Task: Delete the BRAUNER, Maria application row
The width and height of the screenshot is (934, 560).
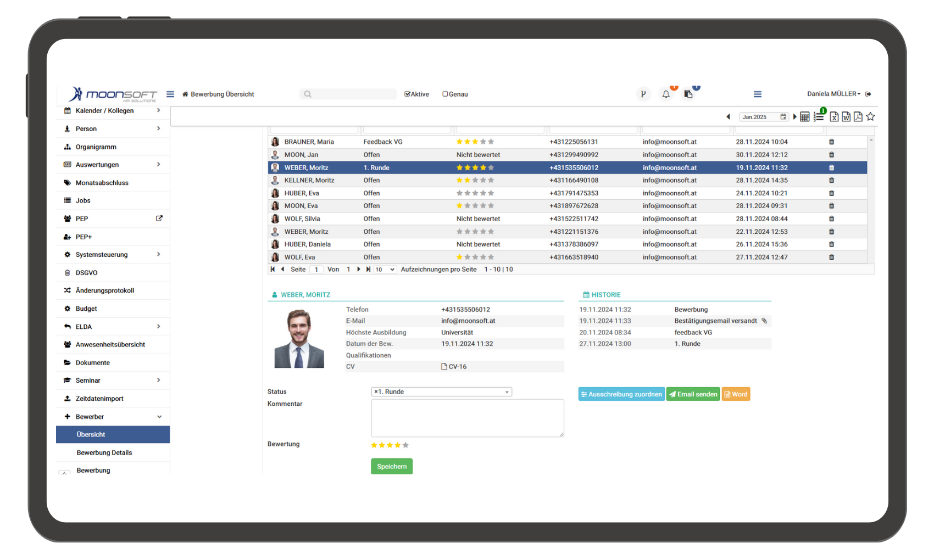Action: (831, 142)
